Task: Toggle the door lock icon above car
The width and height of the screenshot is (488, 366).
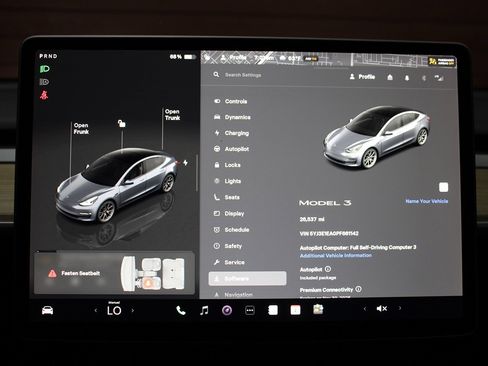Action: 122,124
